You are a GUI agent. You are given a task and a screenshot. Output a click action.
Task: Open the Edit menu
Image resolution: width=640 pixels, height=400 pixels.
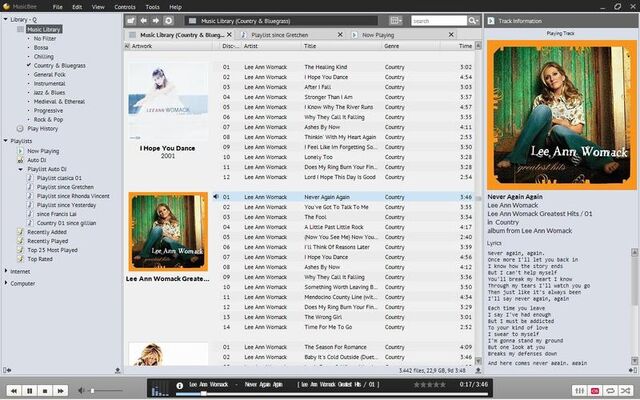click(77, 7)
